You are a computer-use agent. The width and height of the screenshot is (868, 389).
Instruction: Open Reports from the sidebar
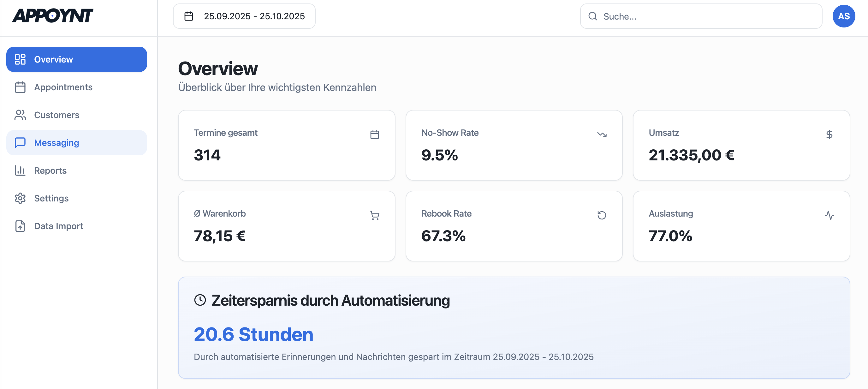[x=50, y=171]
